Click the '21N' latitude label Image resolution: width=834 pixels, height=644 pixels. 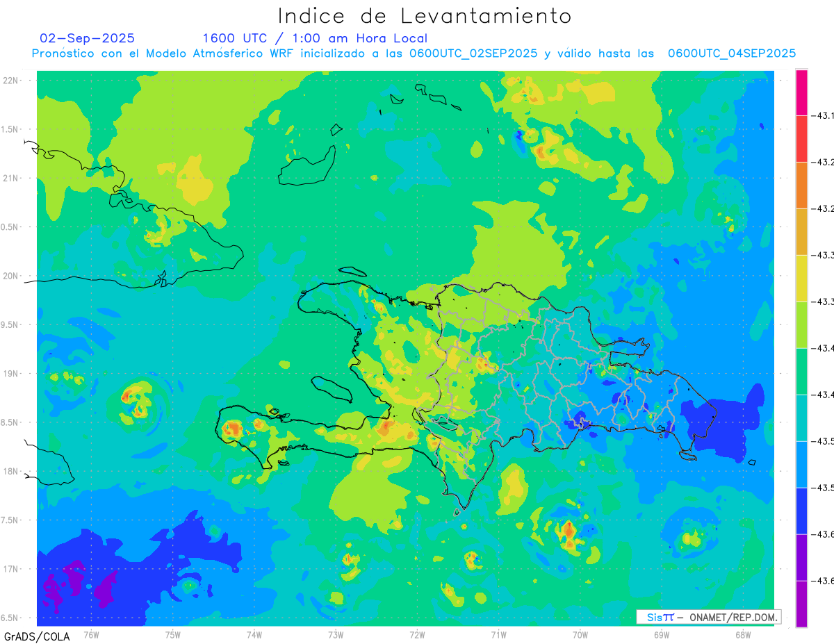point(12,179)
